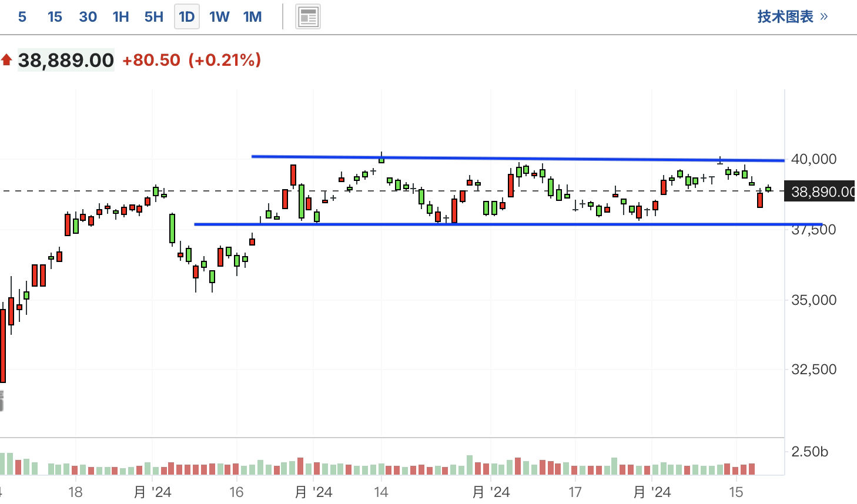Click the current price label 38,890.00 on axis
Viewport: 857px width, 504px height.
tap(819, 191)
